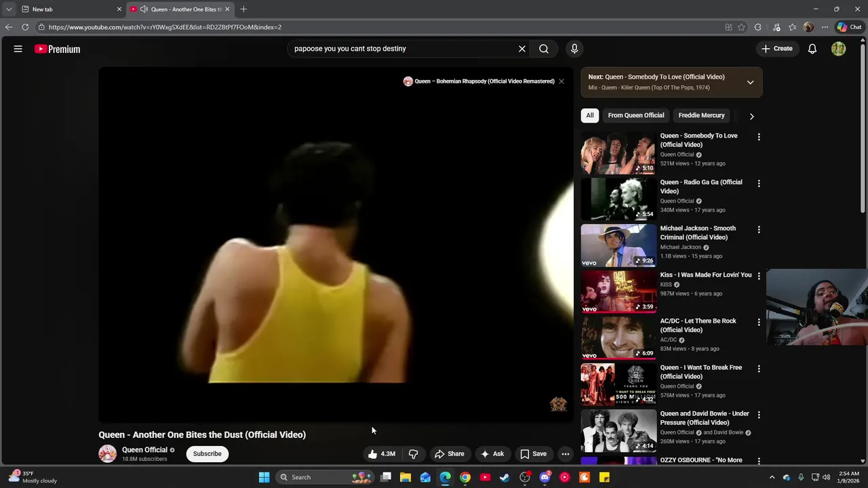Go to YouTube Premium home logo
Screen dimensions: 868x488
pyautogui.click(x=58, y=49)
